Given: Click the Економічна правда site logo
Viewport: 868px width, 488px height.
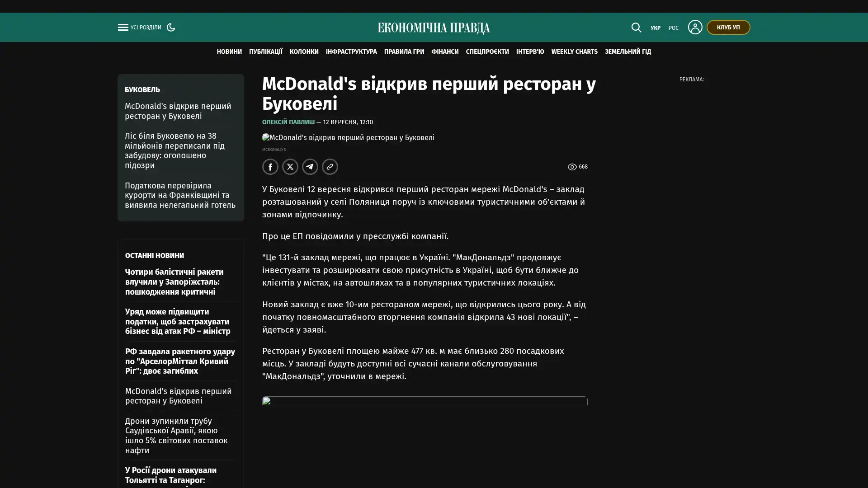Looking at the screenshot, I should tap(434, 28).
